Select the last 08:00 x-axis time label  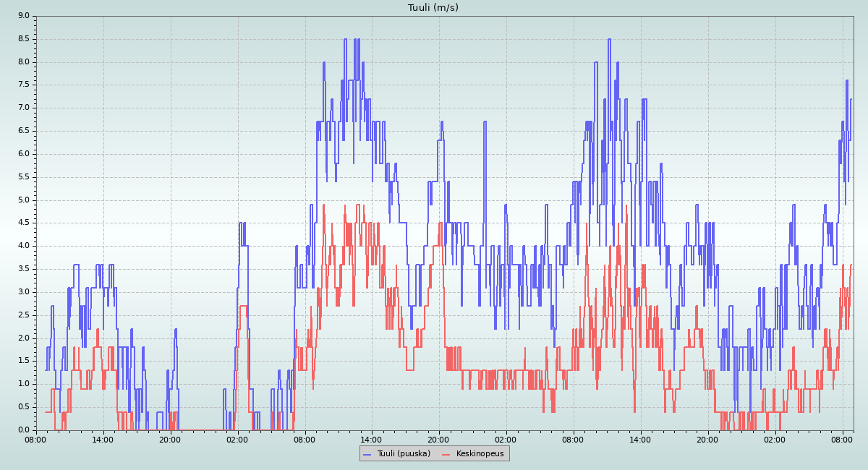coord(842,439)
